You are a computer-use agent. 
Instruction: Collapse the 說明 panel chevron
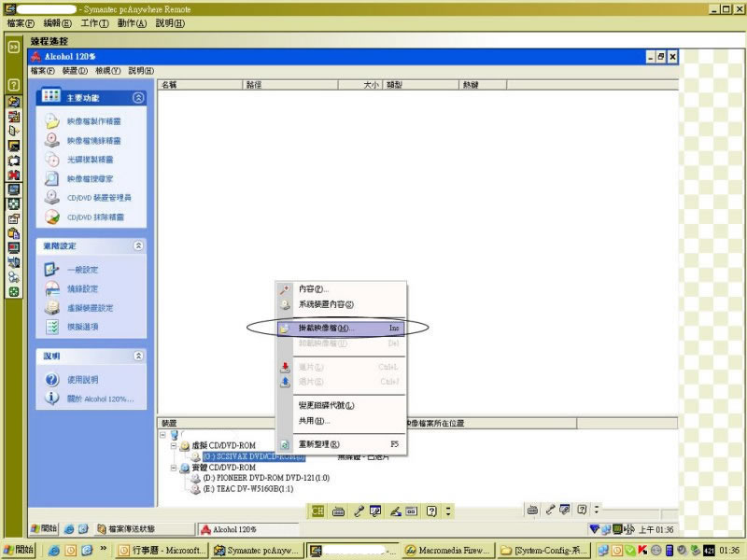pos(138,356)
